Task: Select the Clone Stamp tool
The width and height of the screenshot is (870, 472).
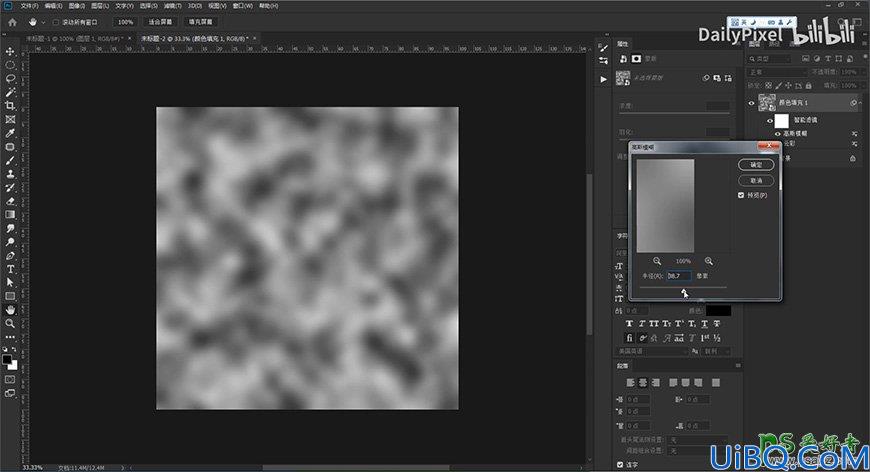Action: tap(10, 174)
